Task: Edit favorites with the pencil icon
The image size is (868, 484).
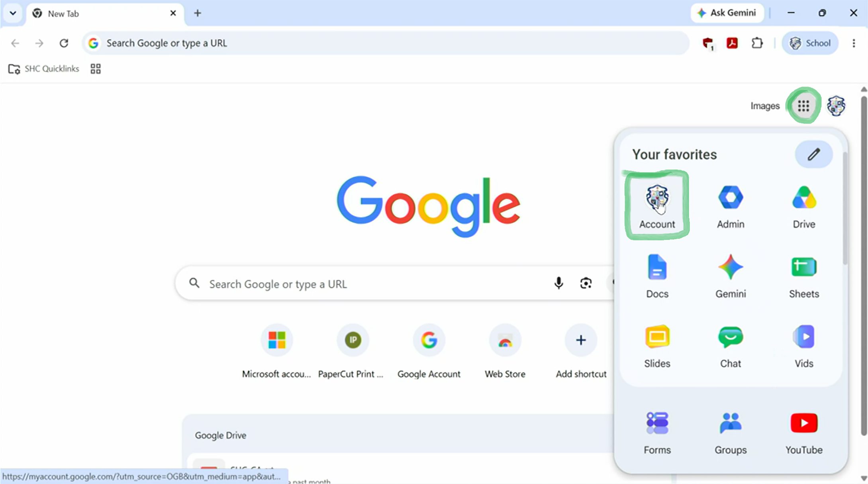Action: click(813, 154)
